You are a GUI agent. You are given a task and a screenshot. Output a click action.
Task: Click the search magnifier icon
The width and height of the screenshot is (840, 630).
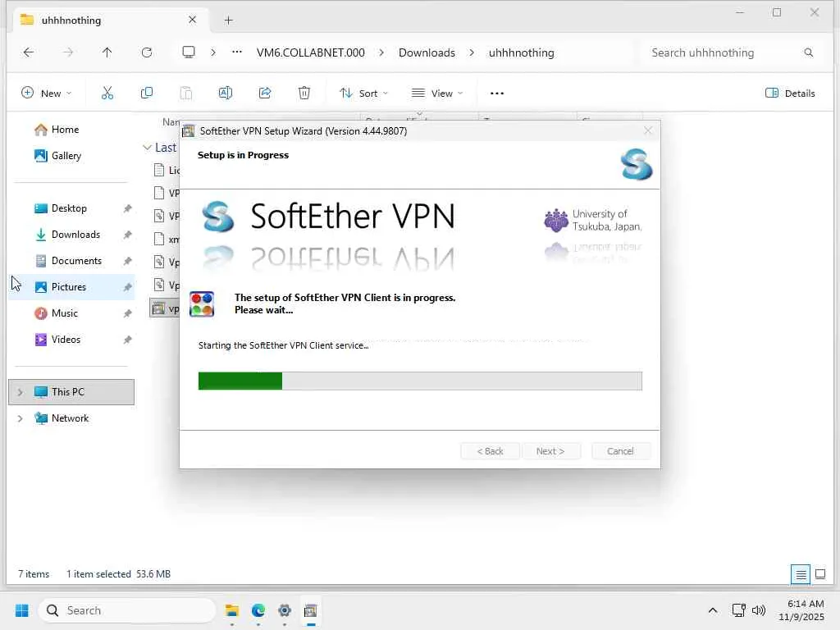(x=808, y=52)
